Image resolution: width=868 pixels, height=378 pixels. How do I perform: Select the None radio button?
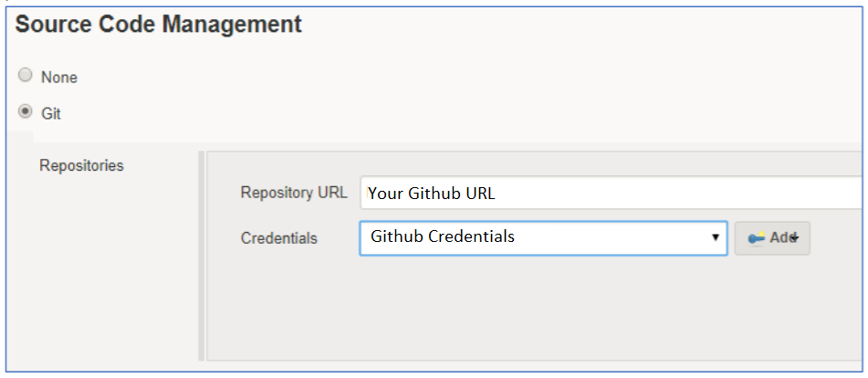(x=25, y=75)
